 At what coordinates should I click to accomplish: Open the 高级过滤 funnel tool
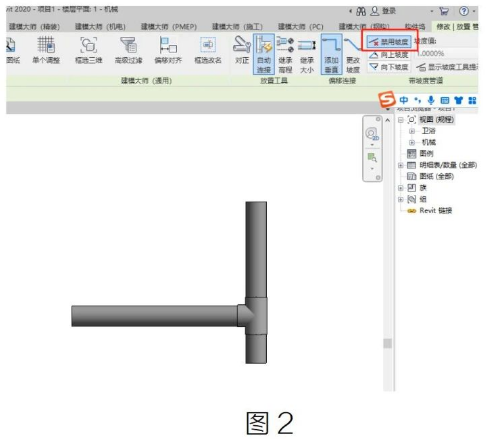pos(128,50)
